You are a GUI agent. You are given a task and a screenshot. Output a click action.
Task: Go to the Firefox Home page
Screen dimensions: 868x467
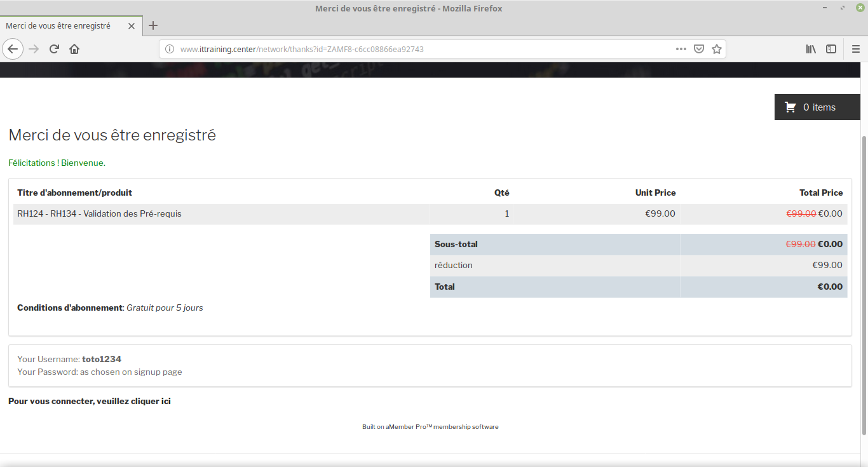[x=74, y=49]
